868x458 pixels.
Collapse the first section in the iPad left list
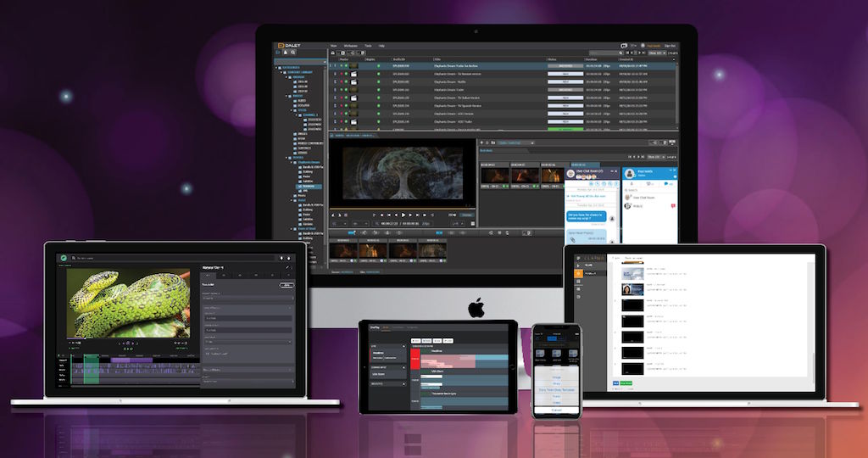click(x=403, y=346)
